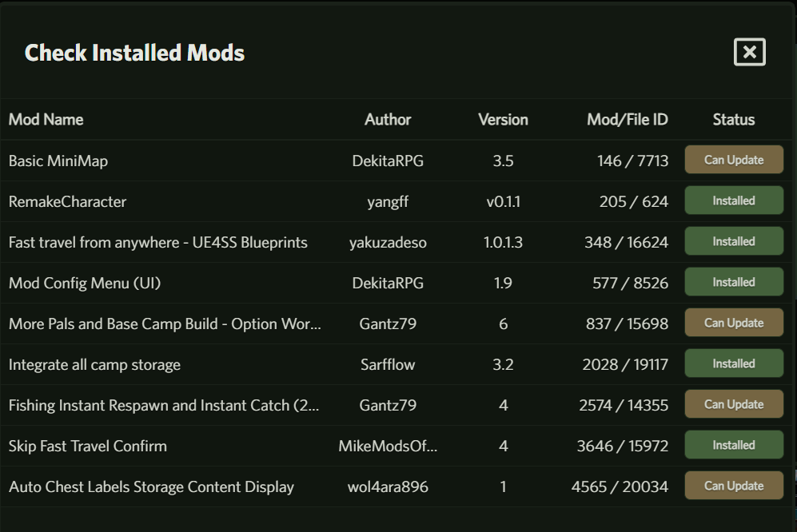Update Auto Chest Labels Storage mod
Viewport: 797px width, 532px height.
(x=734, y=486)
